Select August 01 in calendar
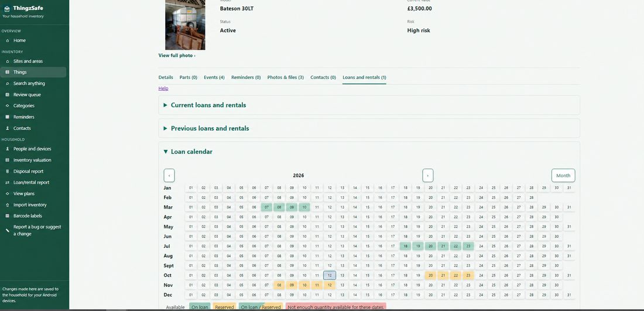 pos(191,256)
